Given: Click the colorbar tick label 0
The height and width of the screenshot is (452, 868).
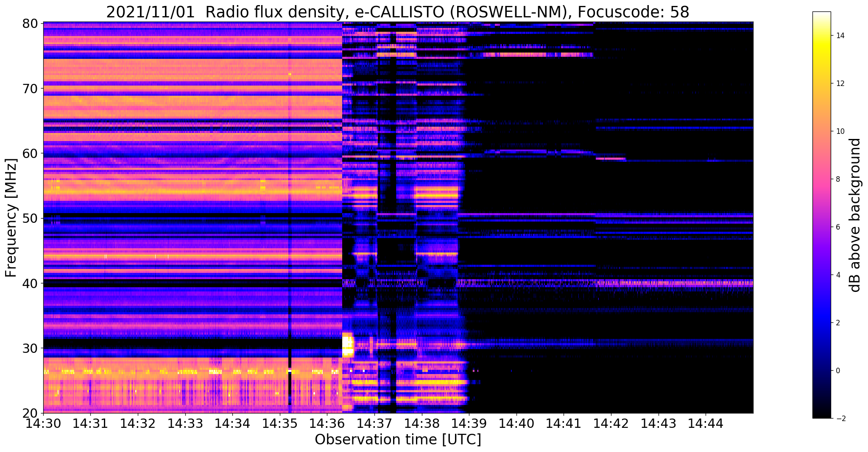Looking at the screenshot, I should [837, 371].
